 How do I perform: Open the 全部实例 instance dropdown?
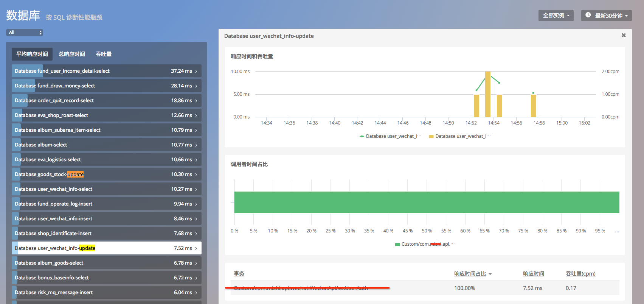click(556, 16)
